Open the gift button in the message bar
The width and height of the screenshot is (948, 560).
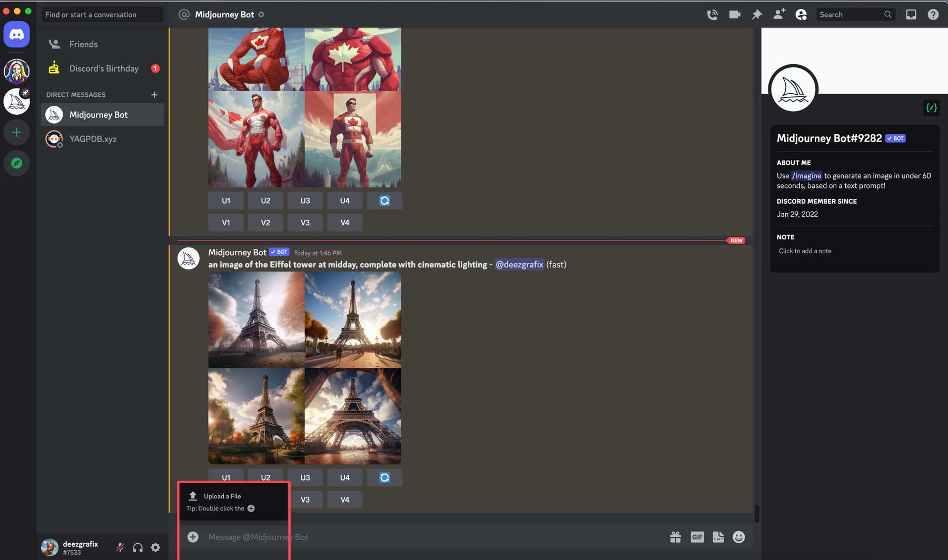tap(675, 537)
